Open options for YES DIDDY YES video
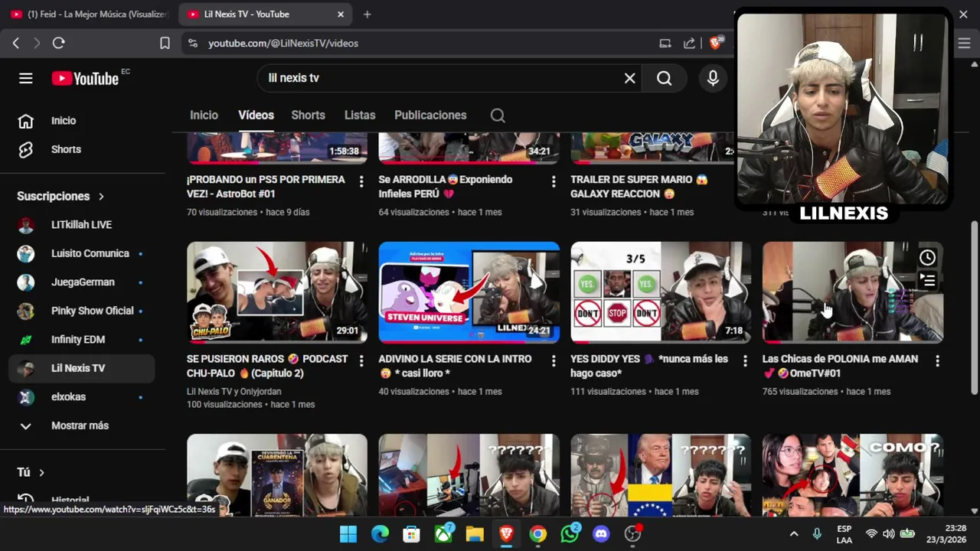The width and height of the screenshot is (980, 551). [745, 360]
